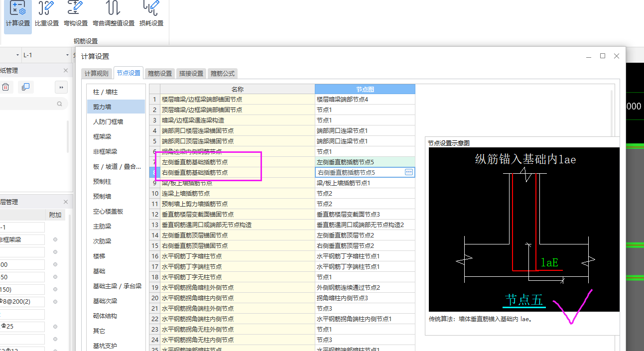Select 剪力墙 category

(x=116, y=107)
